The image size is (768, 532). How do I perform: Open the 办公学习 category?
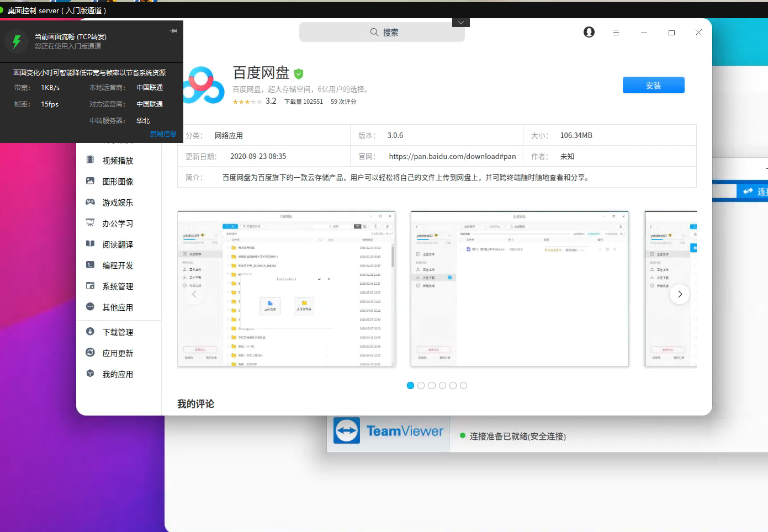(118, 224)
